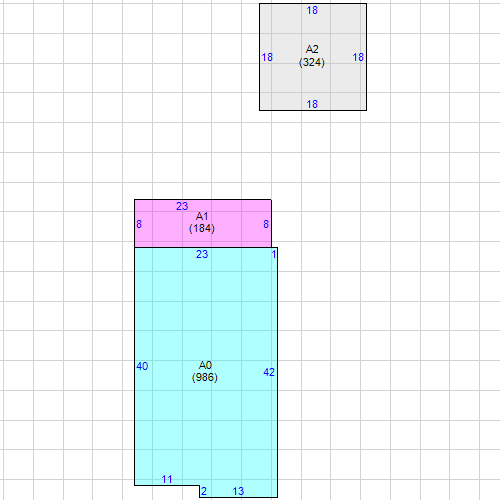Select the A1 (184) area label

click(x=202, y=223)
